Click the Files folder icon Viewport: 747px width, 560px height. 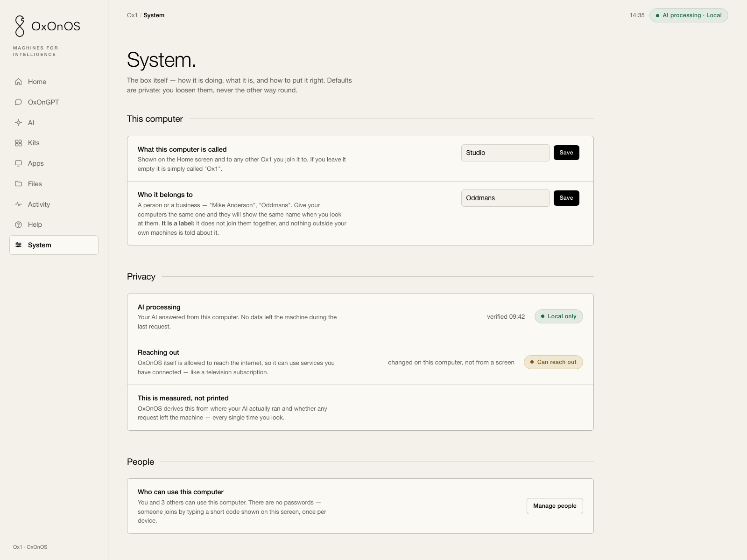point(19,184)
